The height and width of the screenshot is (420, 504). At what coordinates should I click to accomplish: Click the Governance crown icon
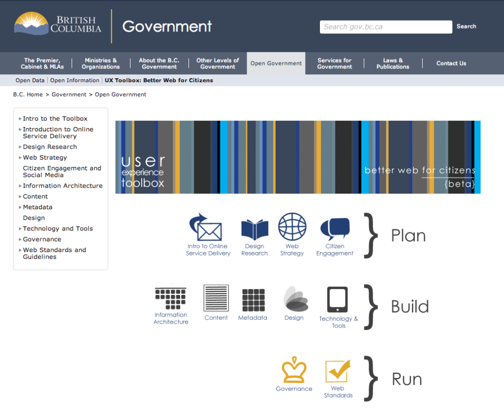(x=294, y=370)
